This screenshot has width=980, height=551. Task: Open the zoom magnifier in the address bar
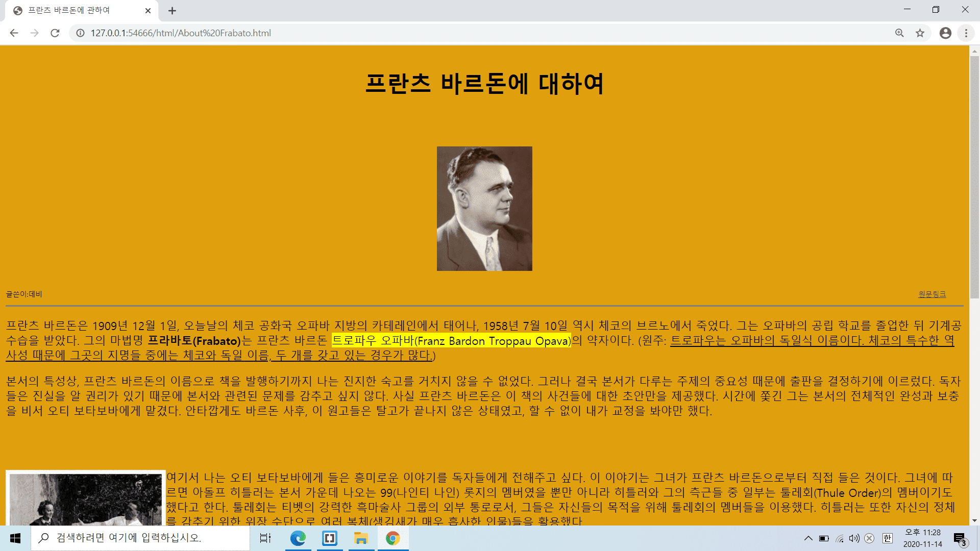tap(899, 33)
